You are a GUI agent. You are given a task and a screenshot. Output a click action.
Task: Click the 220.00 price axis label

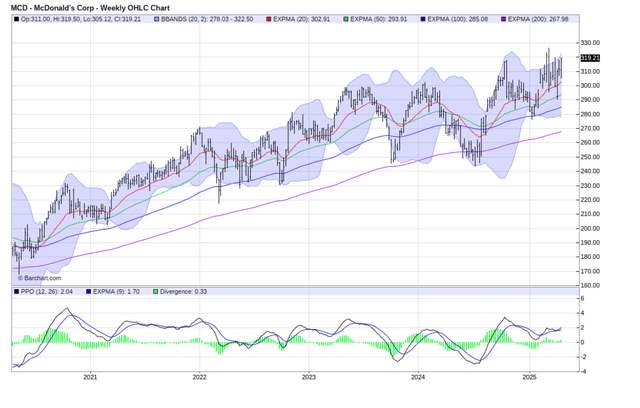pos(590,200)
